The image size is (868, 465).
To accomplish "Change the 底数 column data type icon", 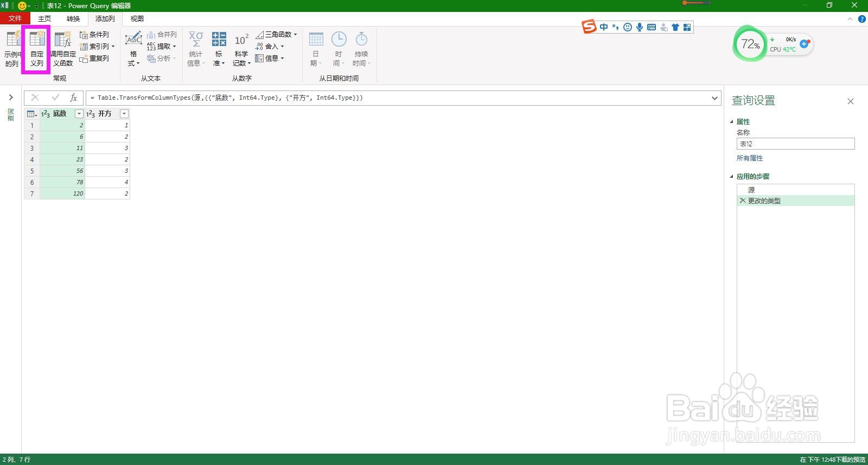I will [x=46, y=114].
